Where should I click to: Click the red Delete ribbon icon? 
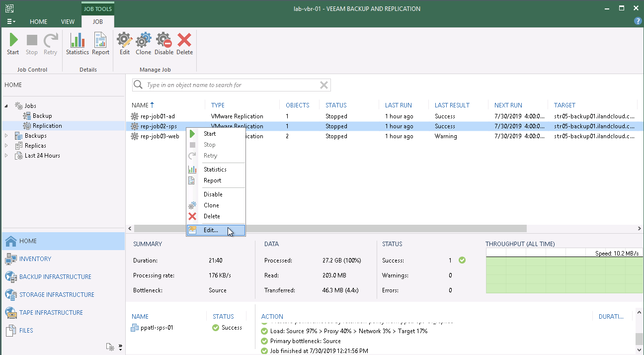click(184, 44)
